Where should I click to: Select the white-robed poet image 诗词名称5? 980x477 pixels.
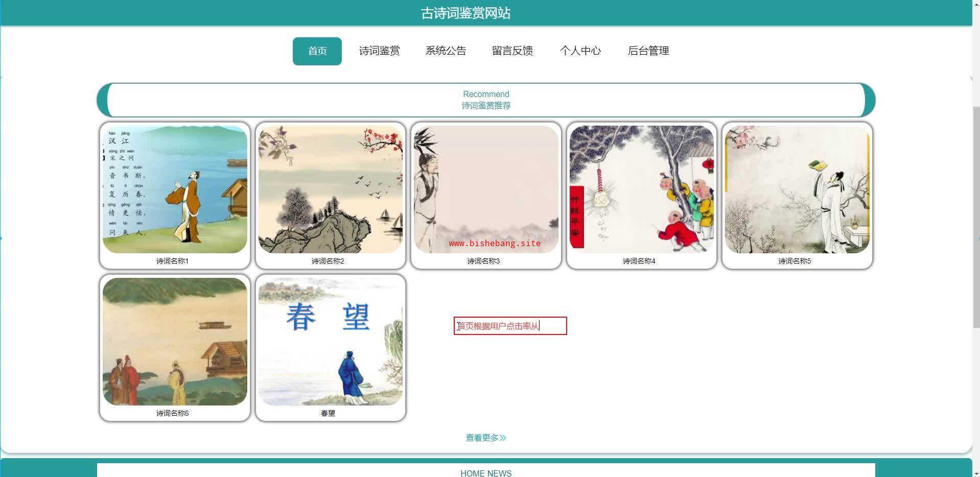point(797,189)
